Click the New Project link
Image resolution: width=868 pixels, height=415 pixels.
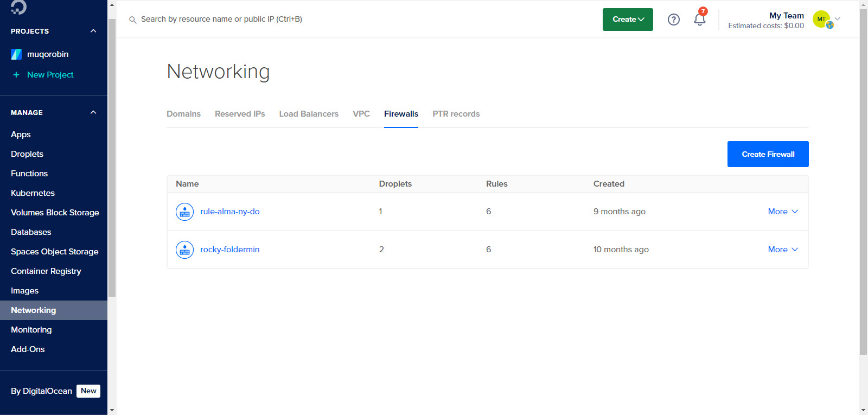(50, 75)
